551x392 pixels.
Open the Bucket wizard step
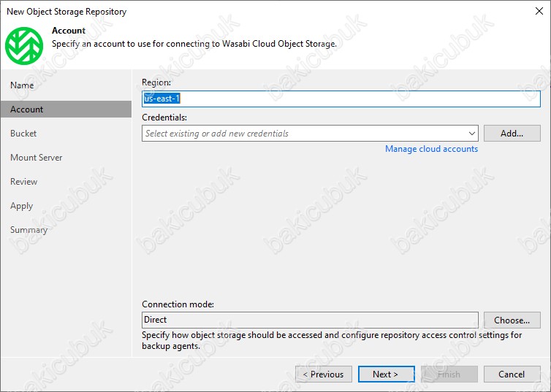(23, 134)
